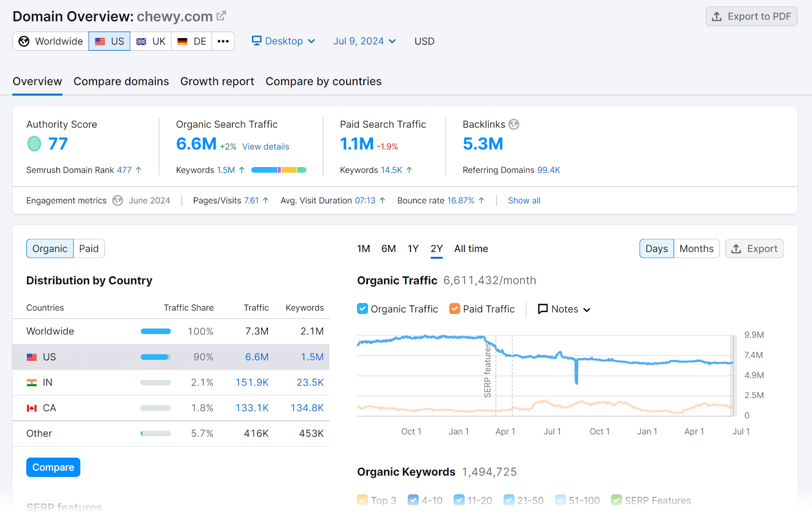Click the US traffic share bar
The width and height of the screenshot is (812, 514).
[x=155, y=357]
